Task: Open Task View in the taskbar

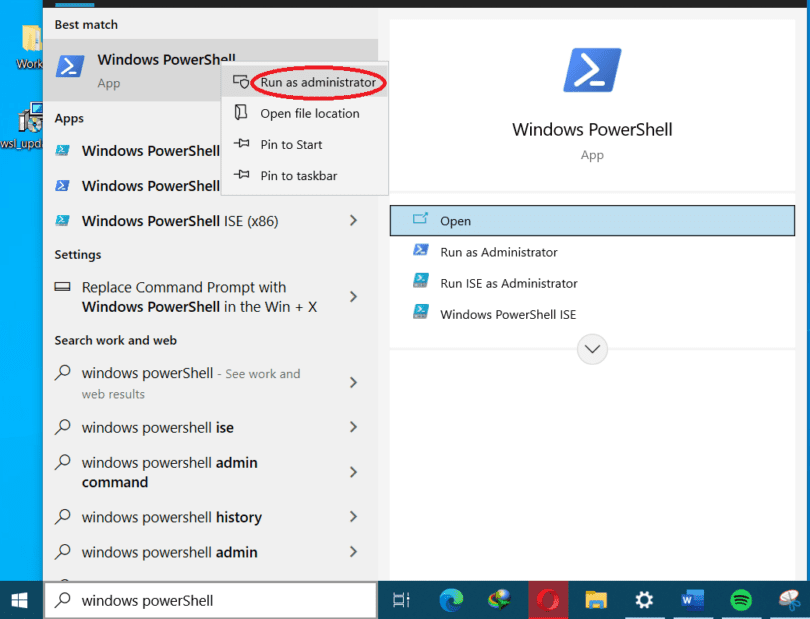Action: (404, 600)
